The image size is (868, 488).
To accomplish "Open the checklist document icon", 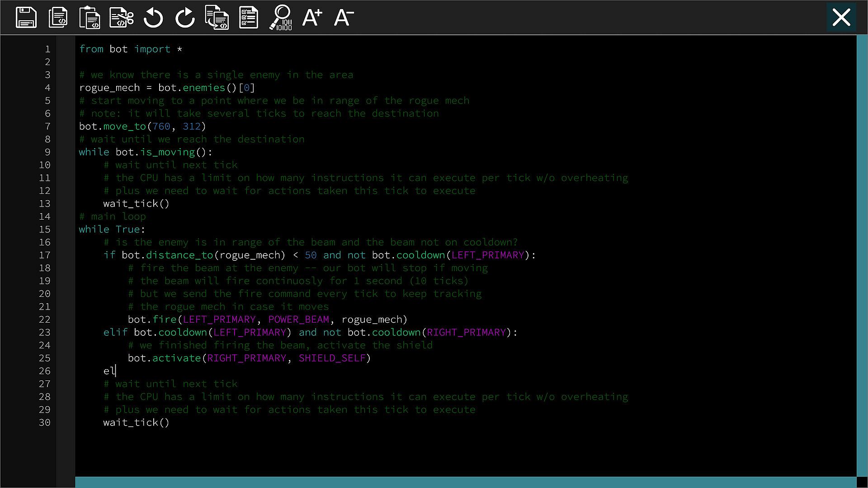I will tap(249, 18).
